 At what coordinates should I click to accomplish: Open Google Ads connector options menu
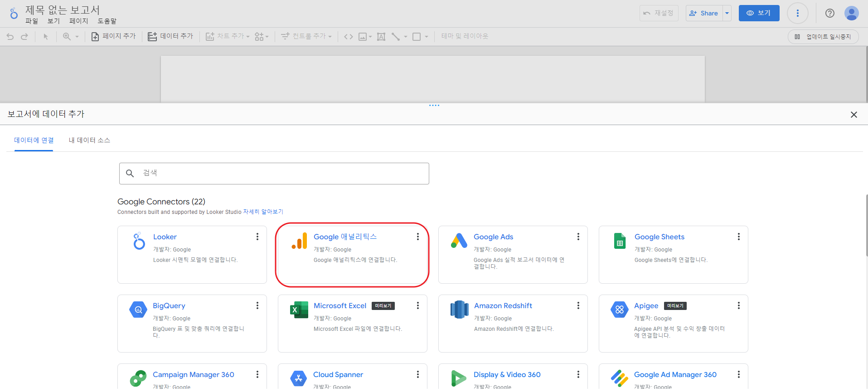[x=578, y=237]
